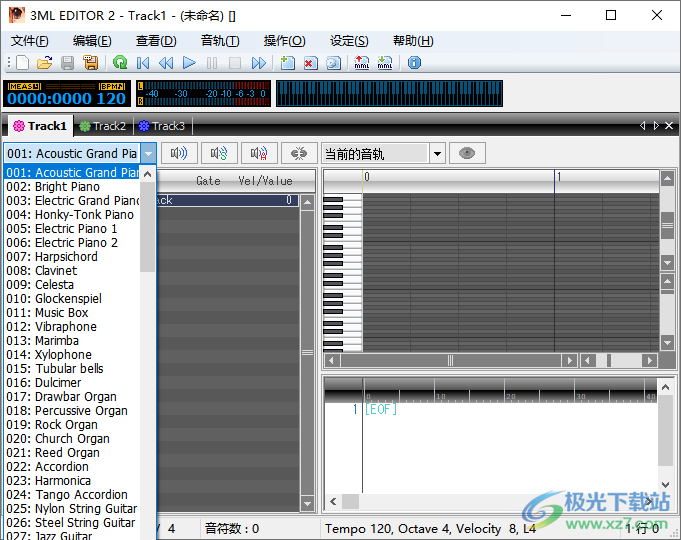Open the instrument dropdown arrow
Viewport: 681px width, 540px height.
149,153
